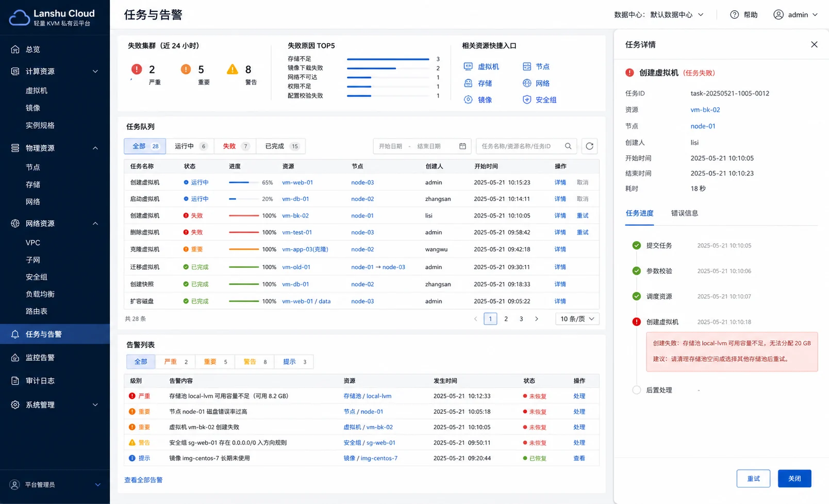Open 节点 quick-entry icon
Viewport: 829px width, 504px height.
click(x=527, y=66)
